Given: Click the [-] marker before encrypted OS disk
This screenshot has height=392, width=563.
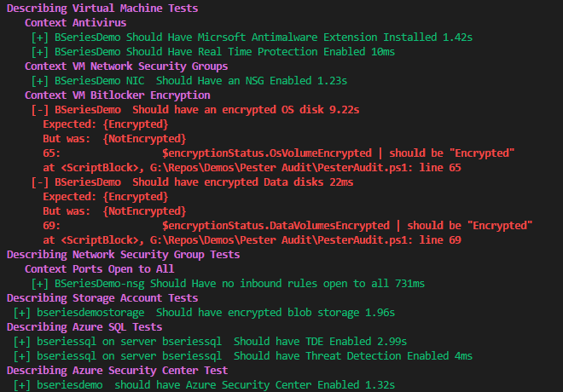Looking at the screenshot, I should (x=40, y=110).
